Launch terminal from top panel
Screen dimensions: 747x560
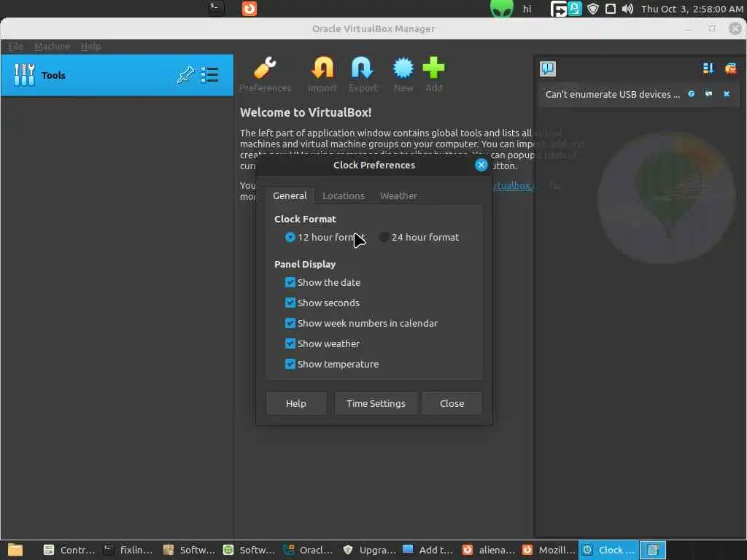(216, 8)
